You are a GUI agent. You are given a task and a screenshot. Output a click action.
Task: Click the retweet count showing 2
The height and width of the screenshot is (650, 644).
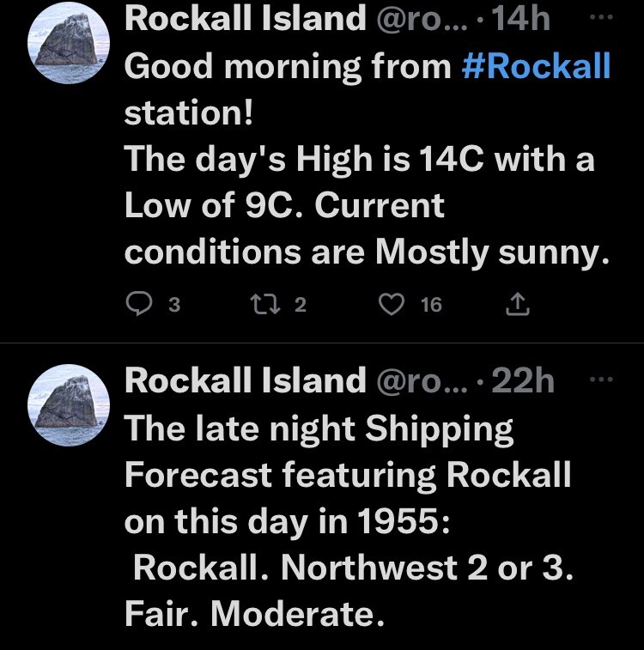pos(300,304)
